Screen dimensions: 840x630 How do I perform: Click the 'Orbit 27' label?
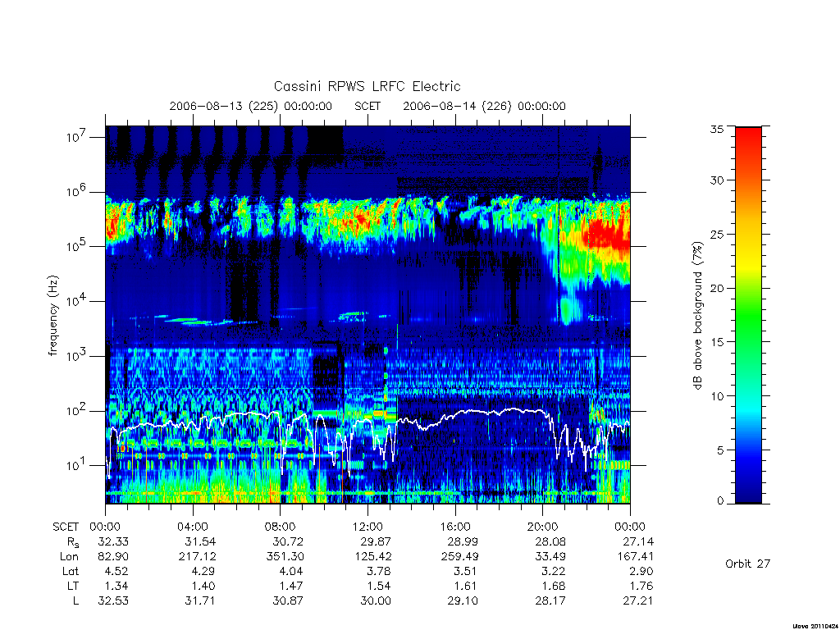tap(747, 564)
